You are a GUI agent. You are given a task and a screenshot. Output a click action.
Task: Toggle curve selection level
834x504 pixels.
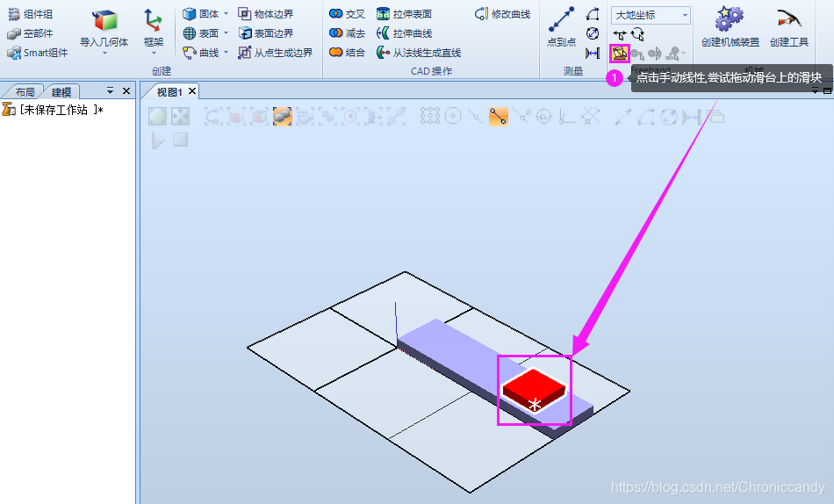tap(213, 117)
